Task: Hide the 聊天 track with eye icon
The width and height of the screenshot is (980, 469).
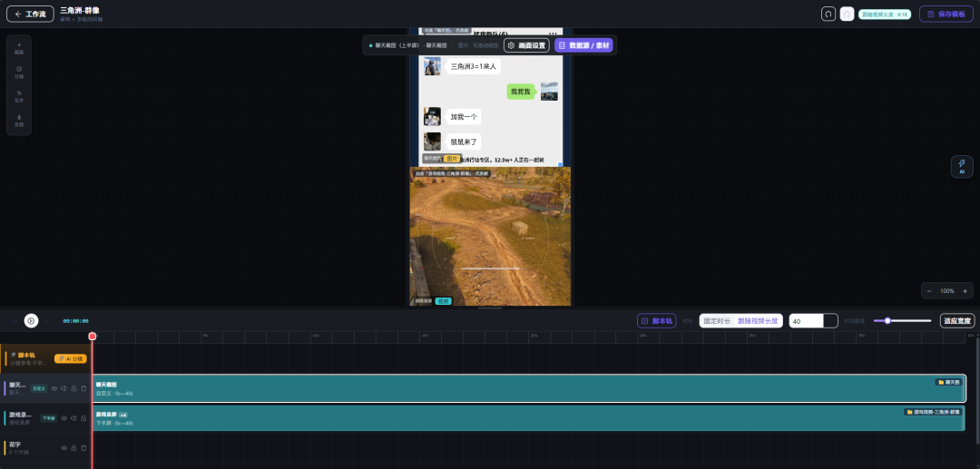Action: pos(54,388)
